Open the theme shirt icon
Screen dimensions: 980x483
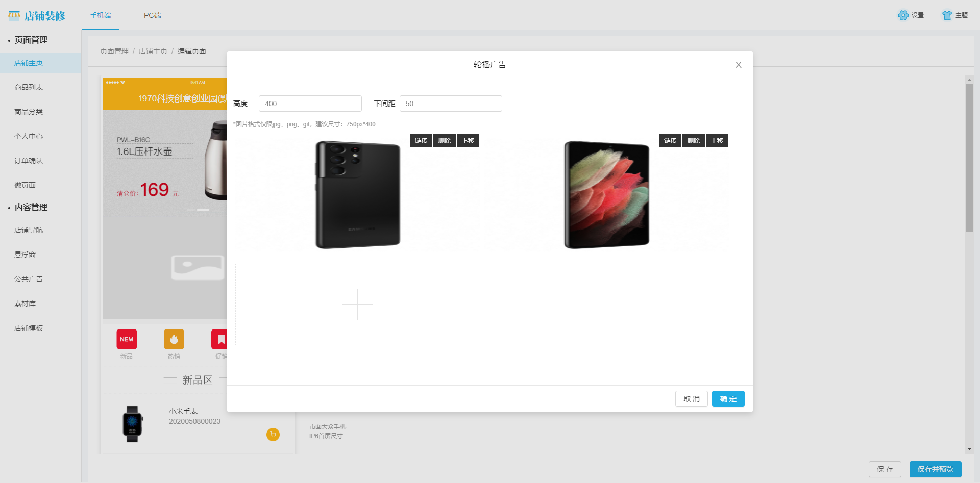[947, 15]
